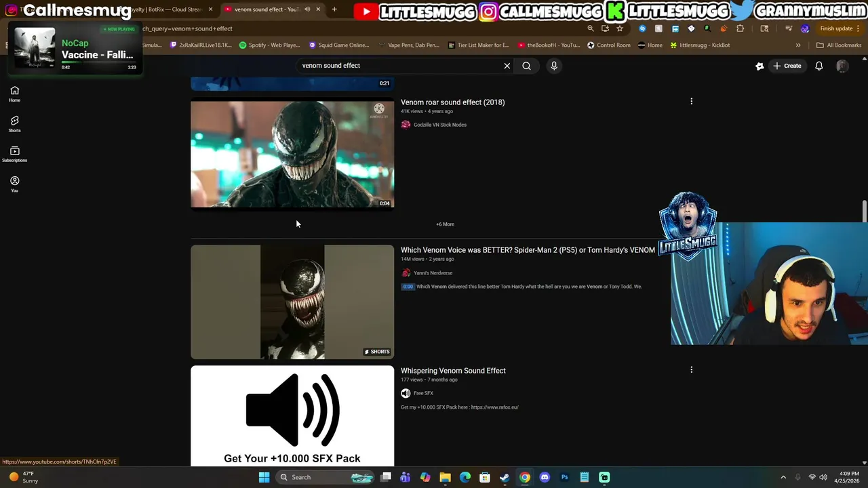This screenshot has height=488, width=868.
Task: Start voice search with microphone icon
Action: click(x=554, y=66)
